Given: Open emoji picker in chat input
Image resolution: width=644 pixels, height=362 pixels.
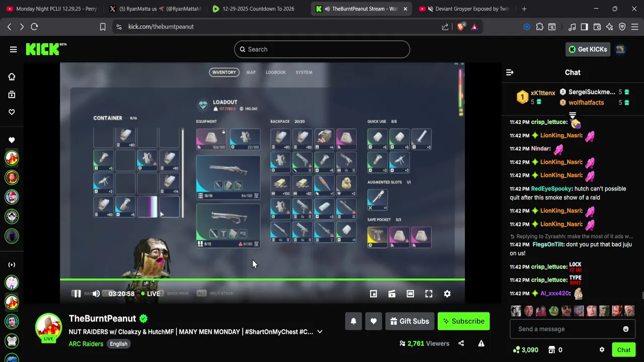Looking at the screenshot, I should pyautogui.click(x=626, y=329).
